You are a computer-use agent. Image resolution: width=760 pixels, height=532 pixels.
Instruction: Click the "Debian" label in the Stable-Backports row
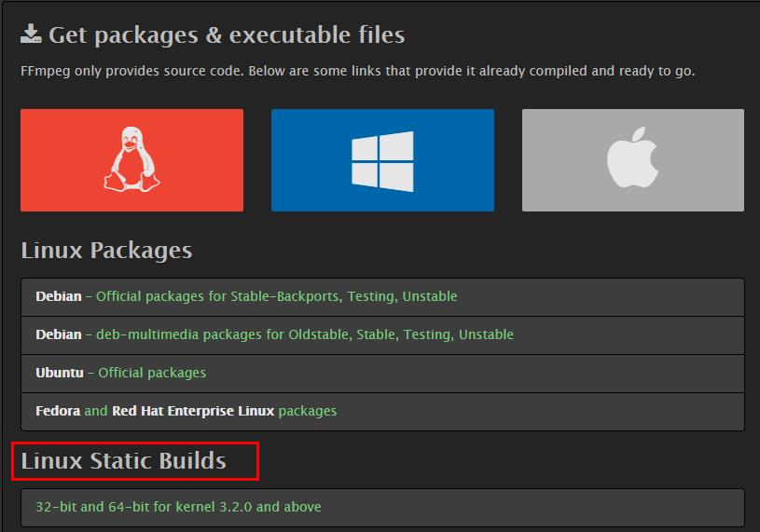(x=59, y=296)
